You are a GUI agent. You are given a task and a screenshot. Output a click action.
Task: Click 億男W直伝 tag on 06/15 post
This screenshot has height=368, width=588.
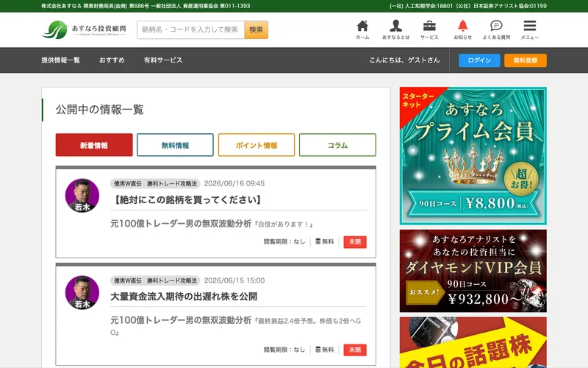[155, 280]
